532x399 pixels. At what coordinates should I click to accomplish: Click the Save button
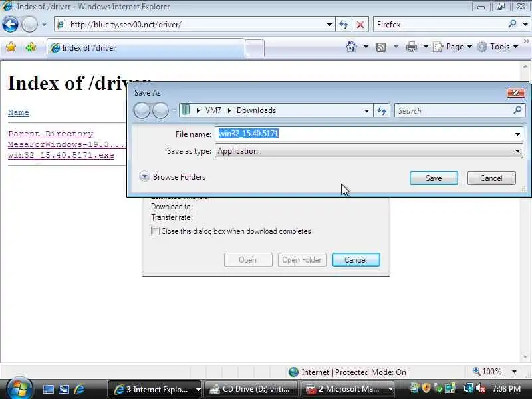[434, 178]
